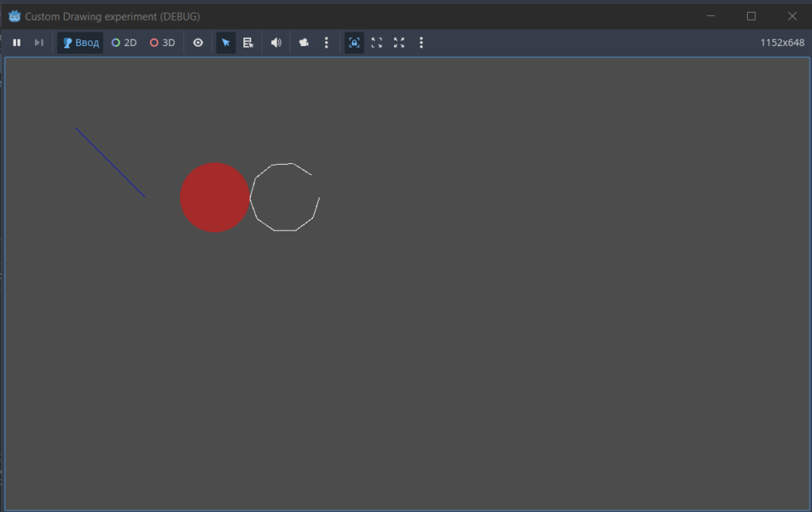Image resolution: width=812 pixels, height=512 pixels.
Task: Select the Ввод input mode button
Action: tap(80, 43)
